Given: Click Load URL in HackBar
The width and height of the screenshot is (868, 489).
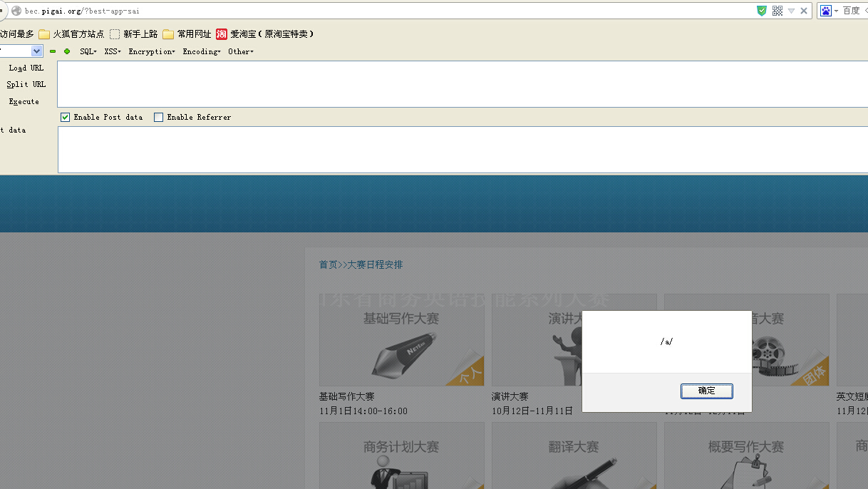Looking at the screenshot, I should click(x=26, y=68).
